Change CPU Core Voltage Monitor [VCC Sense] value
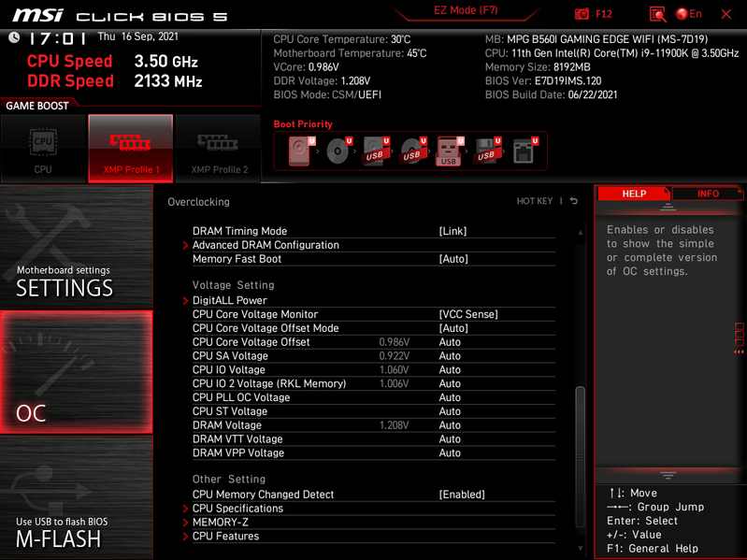 [468, 314]
